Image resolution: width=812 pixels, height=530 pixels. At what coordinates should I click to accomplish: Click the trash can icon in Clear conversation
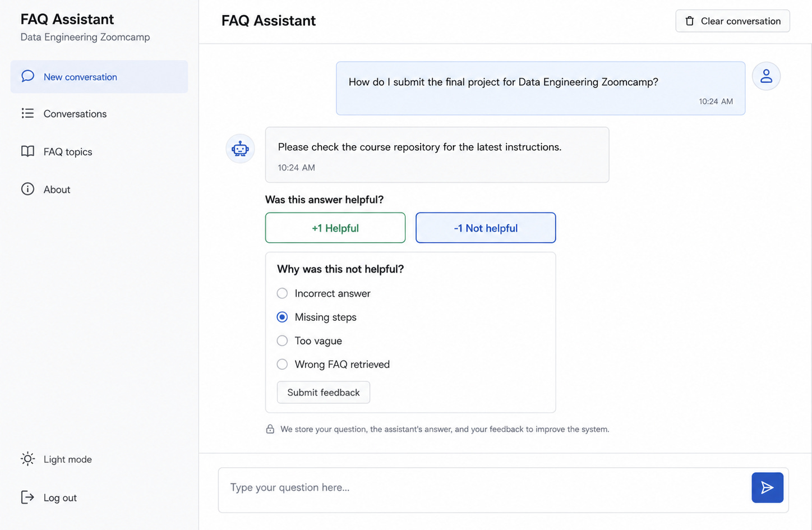pyautogui.click(x=690, y=21)
